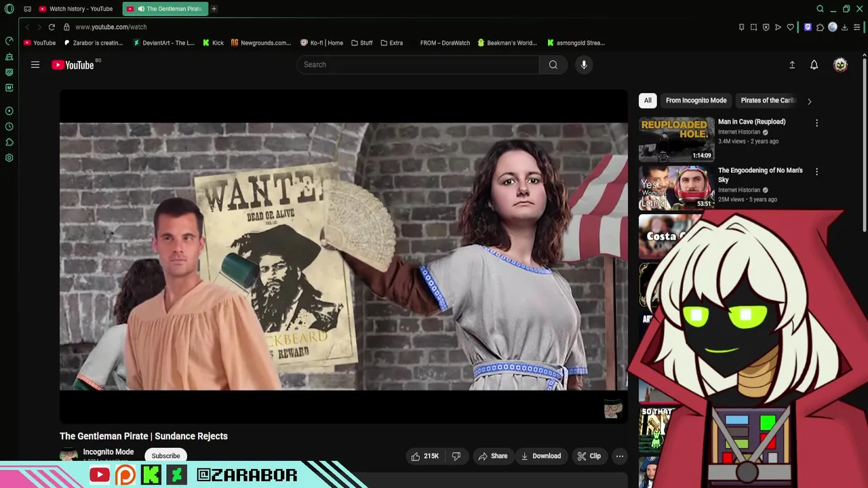Share the video
This screenshot has width=868, height=488.
493,456
